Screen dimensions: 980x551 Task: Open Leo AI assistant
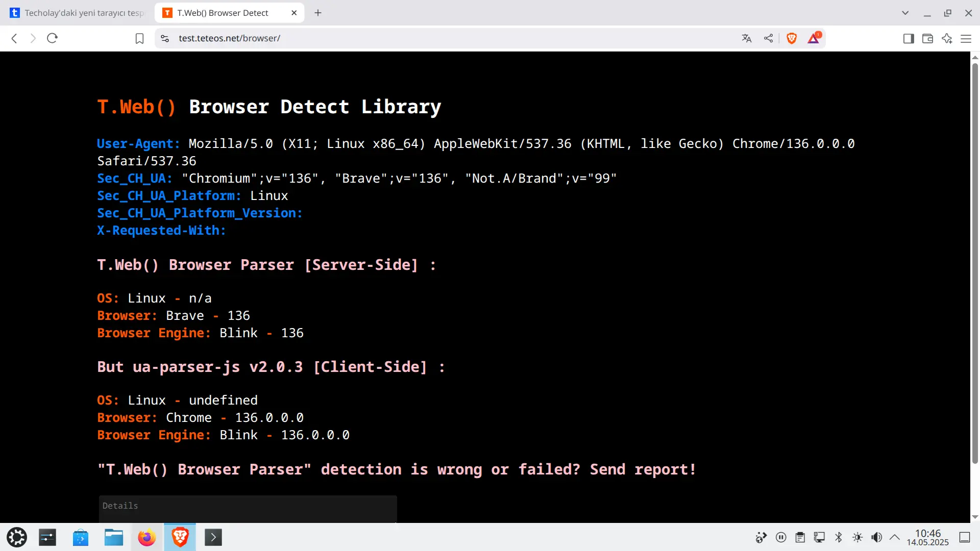click(x=947, y=38)
